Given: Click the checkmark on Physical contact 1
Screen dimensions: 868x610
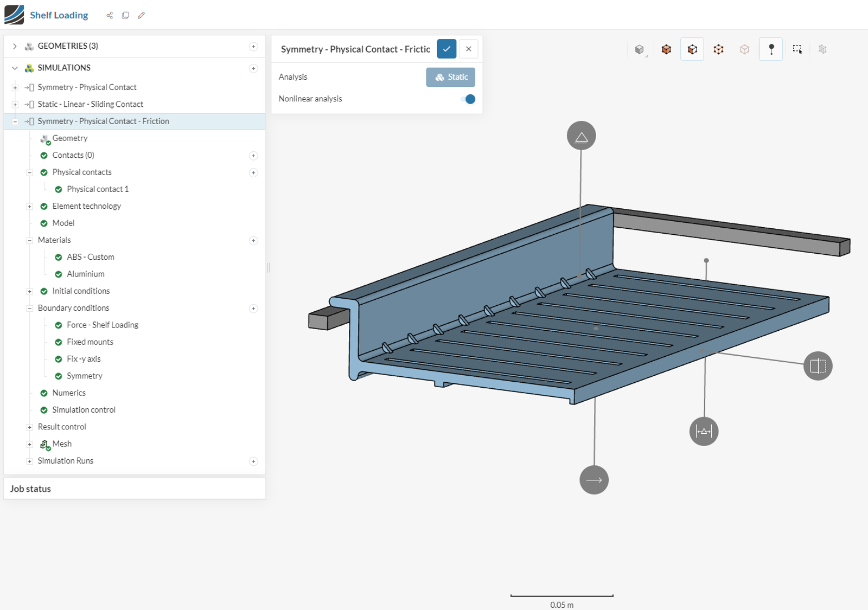Looking at the screenshot, I should tap(59, 189).
